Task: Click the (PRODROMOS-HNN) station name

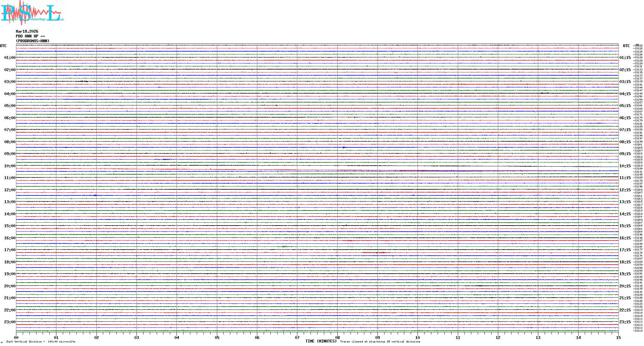Action: tap(33, 41)
